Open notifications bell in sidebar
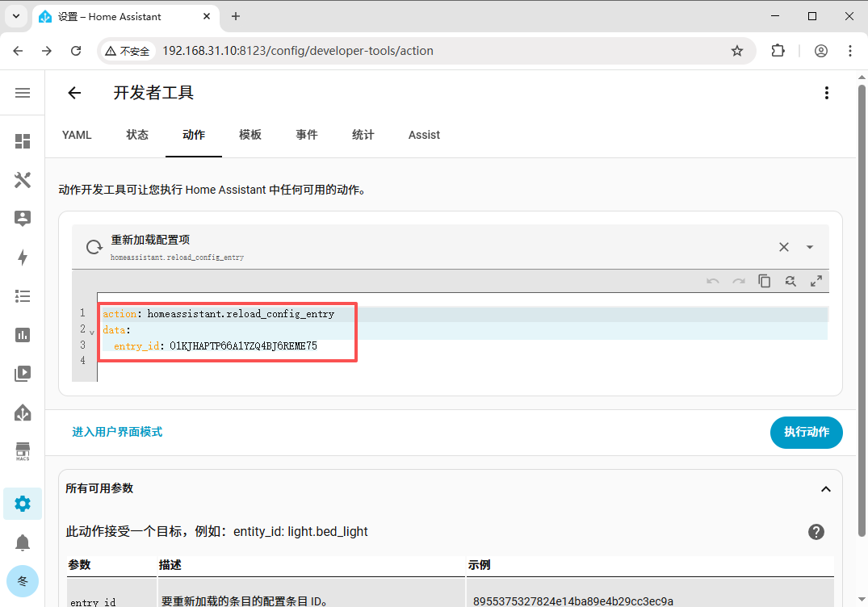This screenshot has height=607, width=868. pos(23,542)
